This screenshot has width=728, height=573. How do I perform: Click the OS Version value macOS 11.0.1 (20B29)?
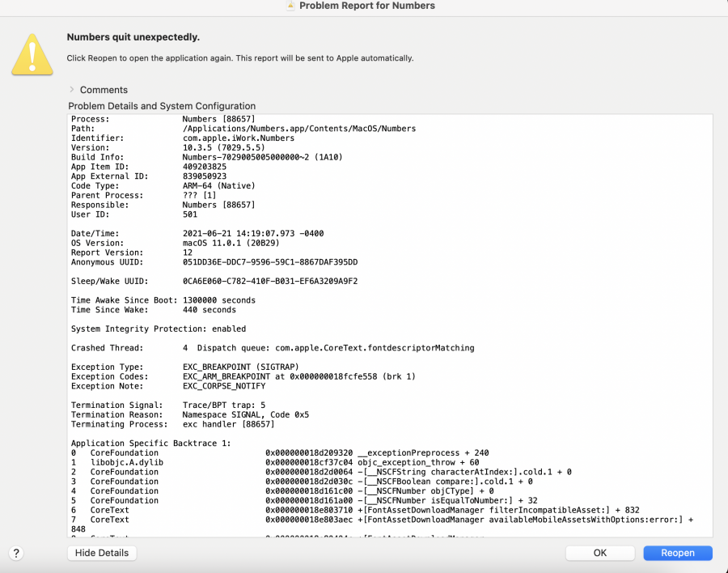tap(231, 243)
